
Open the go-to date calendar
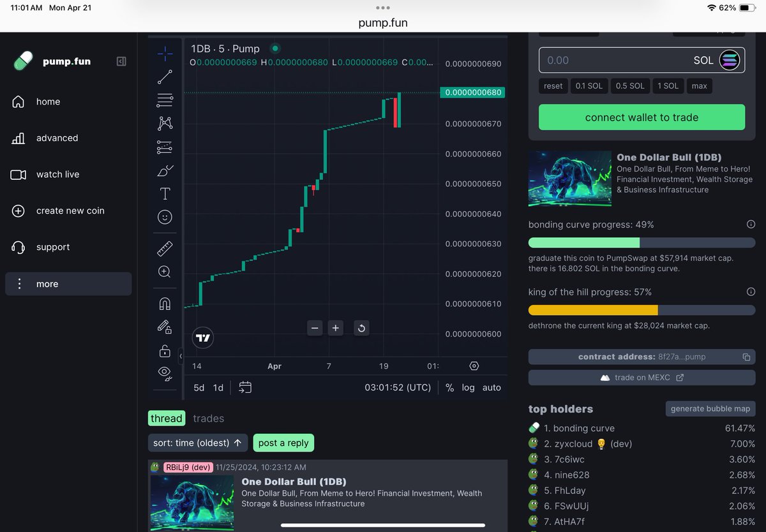245,387
